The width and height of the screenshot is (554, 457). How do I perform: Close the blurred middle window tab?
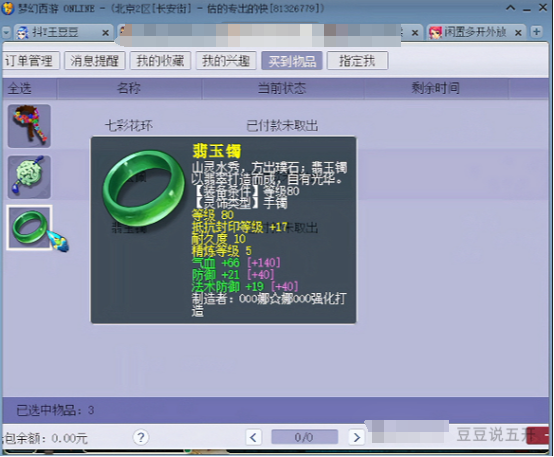pyautogui.click(x=415, y=33)
